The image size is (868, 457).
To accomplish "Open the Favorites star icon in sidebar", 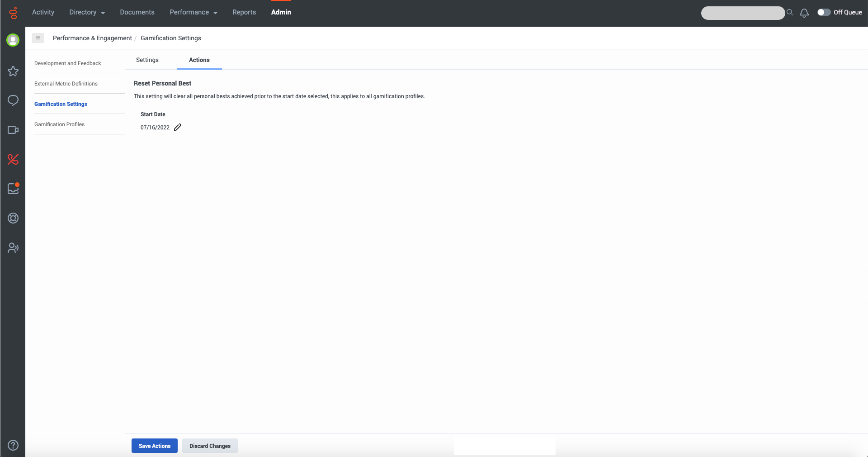I will [x=13, y=71].
